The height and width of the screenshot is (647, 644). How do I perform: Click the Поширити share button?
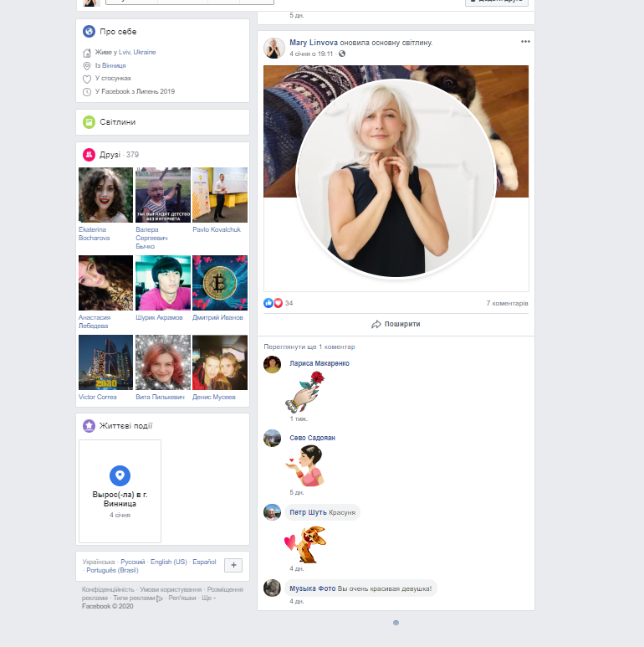tap(396, 324)
